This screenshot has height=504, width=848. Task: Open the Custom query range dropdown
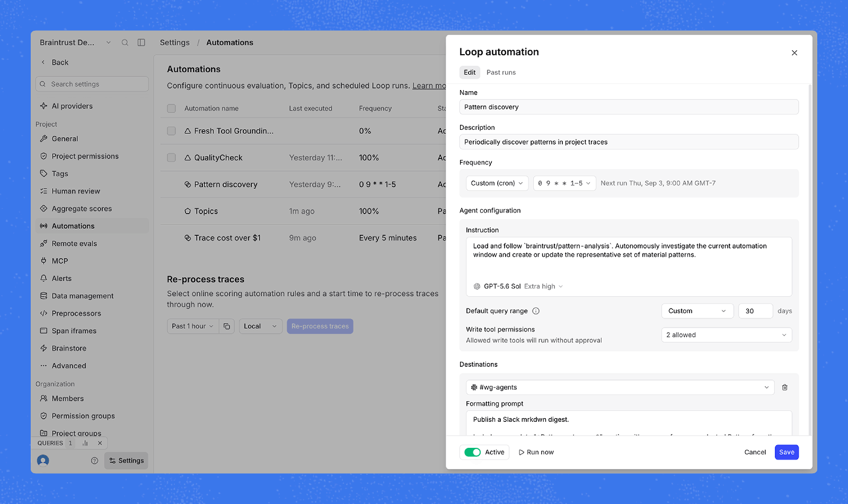[x=697, y=311]
